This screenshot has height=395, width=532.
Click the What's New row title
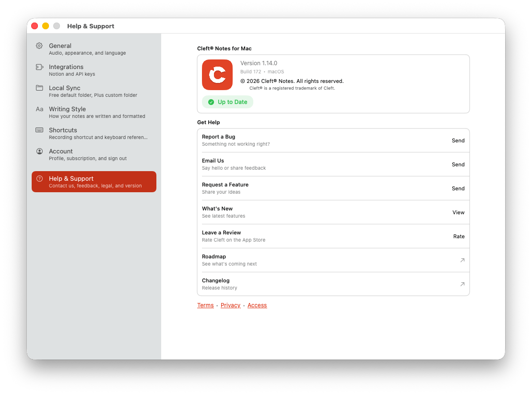217,209
